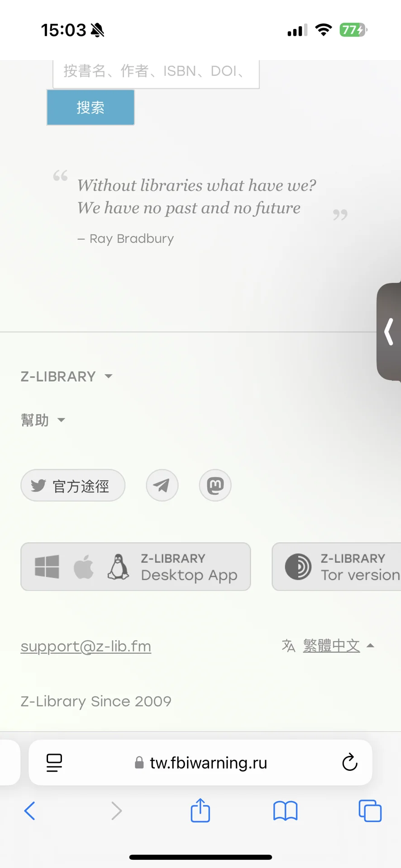Tap the Safari share icon

pyautogui.click(x=200, y=810)
